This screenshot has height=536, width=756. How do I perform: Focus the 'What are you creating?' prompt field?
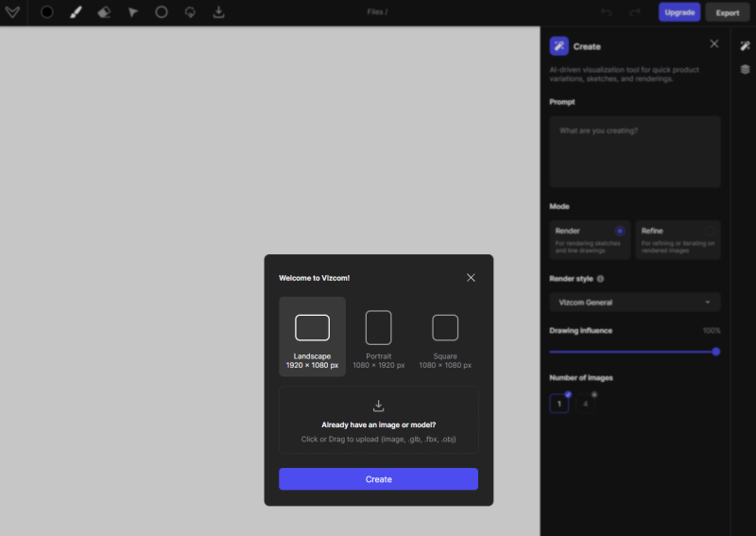(635, 151)
